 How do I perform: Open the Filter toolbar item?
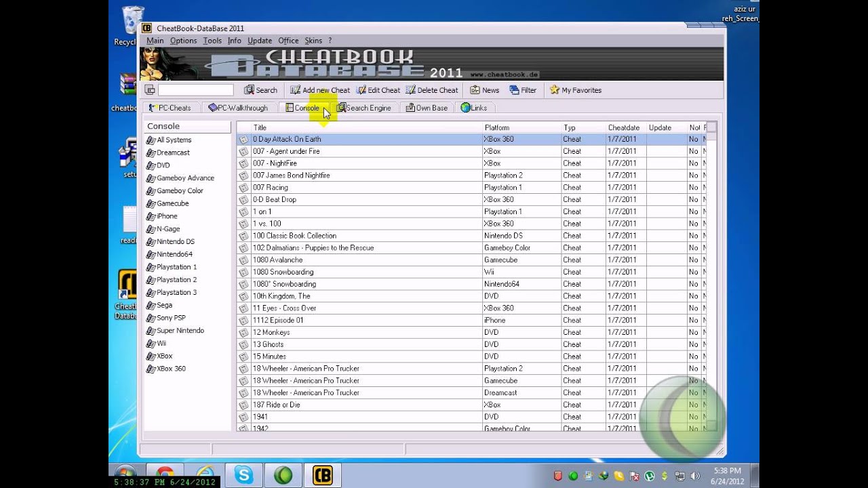[x=523, y=90]
